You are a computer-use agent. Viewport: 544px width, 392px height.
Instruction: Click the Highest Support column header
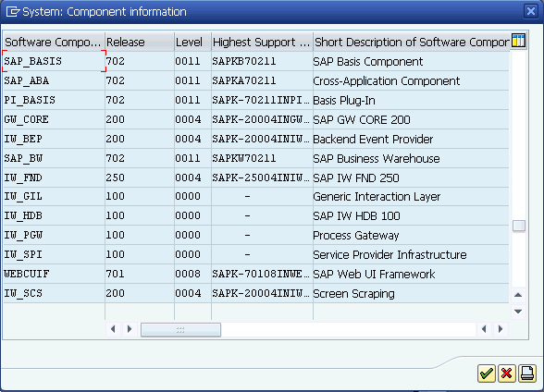pos(262,42)
